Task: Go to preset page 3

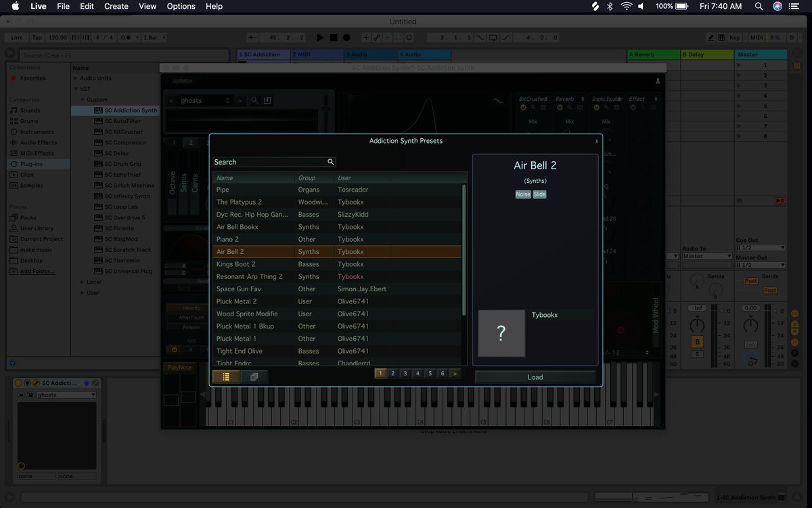Action: 405,373
